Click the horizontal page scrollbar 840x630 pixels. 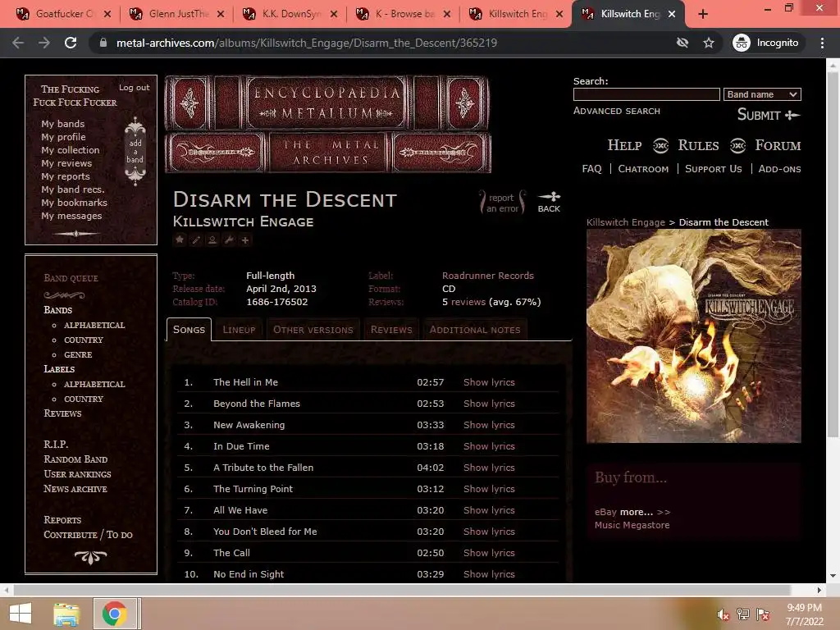pos(402,590)
